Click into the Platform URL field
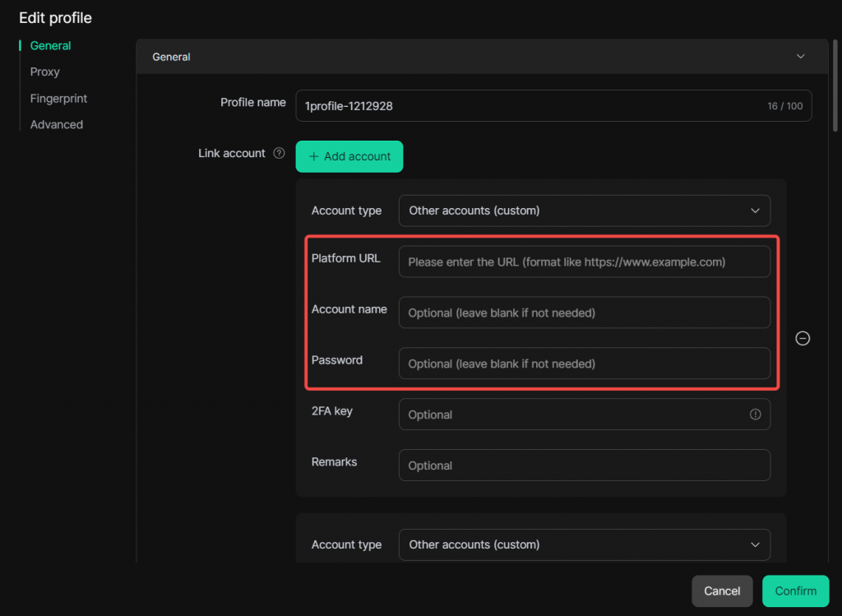 click(584, 262)
